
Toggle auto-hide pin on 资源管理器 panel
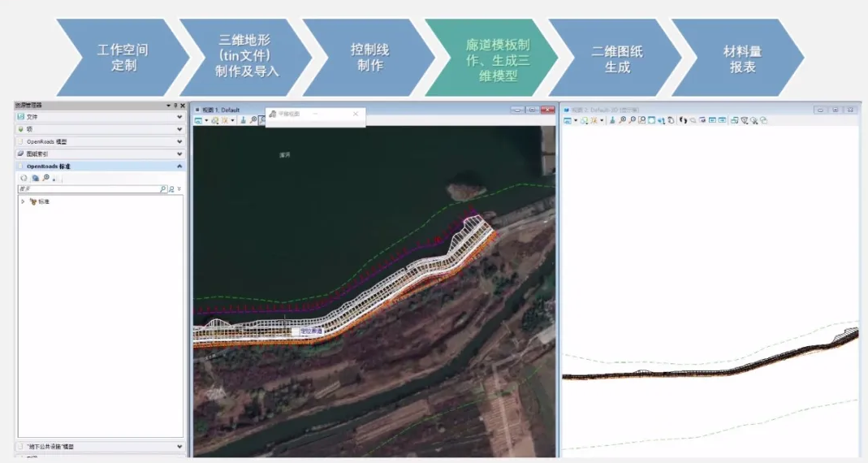tap(175, 106)
